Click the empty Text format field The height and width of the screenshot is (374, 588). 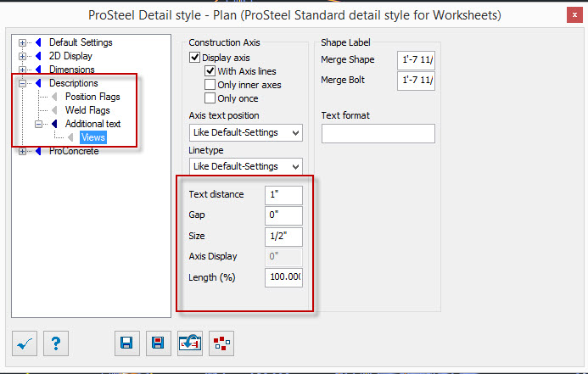click(378, 133)
